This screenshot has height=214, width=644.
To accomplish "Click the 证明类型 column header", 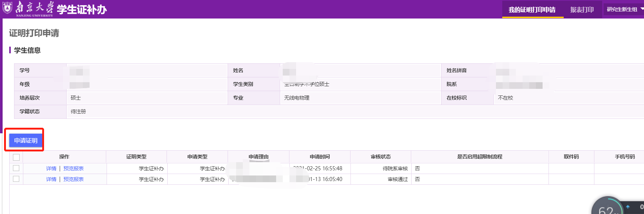I will pos(136,157).
